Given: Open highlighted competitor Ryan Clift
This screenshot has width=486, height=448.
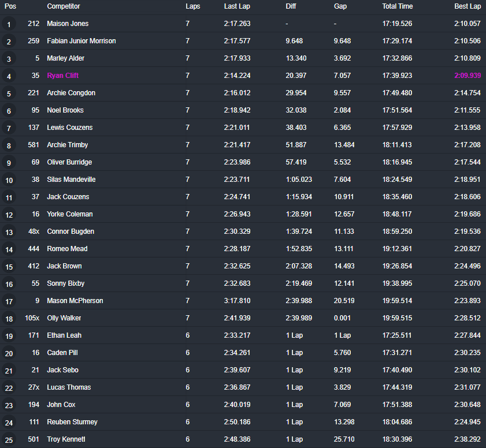Looking at the screenshot, I should click(x=62, y=76).
